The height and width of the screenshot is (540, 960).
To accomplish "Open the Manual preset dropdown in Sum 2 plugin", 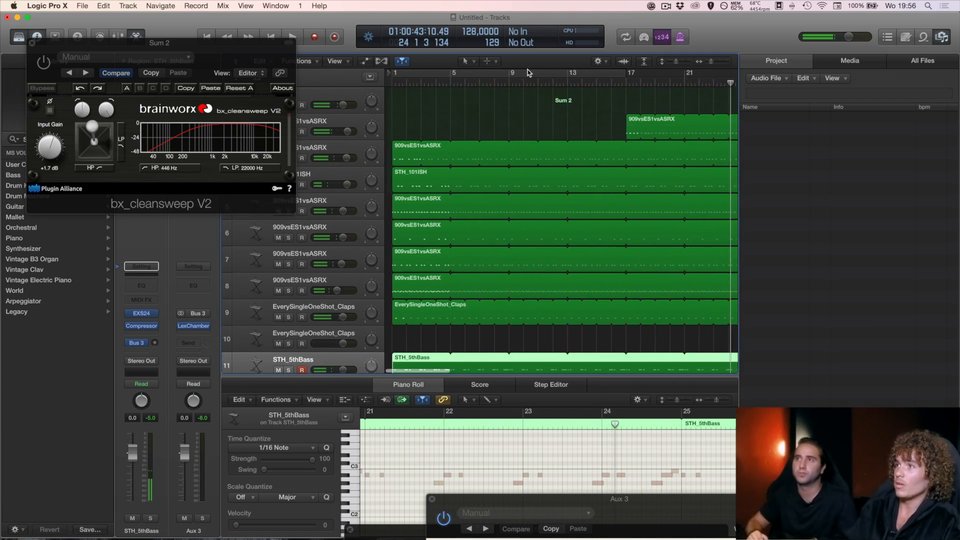I will [x=126, y=57].
